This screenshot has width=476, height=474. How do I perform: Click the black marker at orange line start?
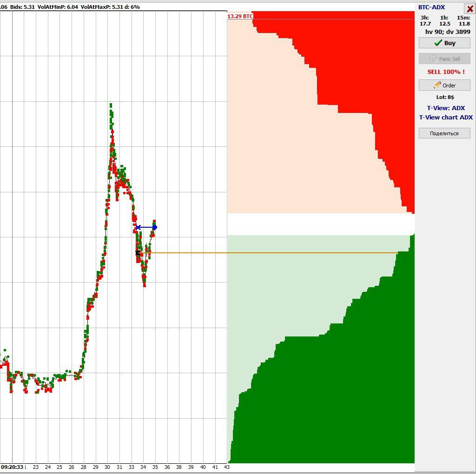(x=138, y=253)
